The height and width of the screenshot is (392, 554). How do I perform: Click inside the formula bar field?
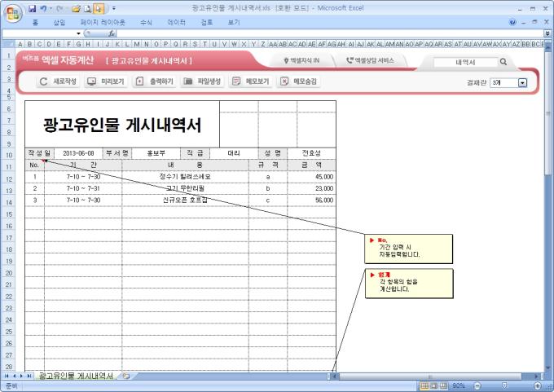[x=330, y=33]
